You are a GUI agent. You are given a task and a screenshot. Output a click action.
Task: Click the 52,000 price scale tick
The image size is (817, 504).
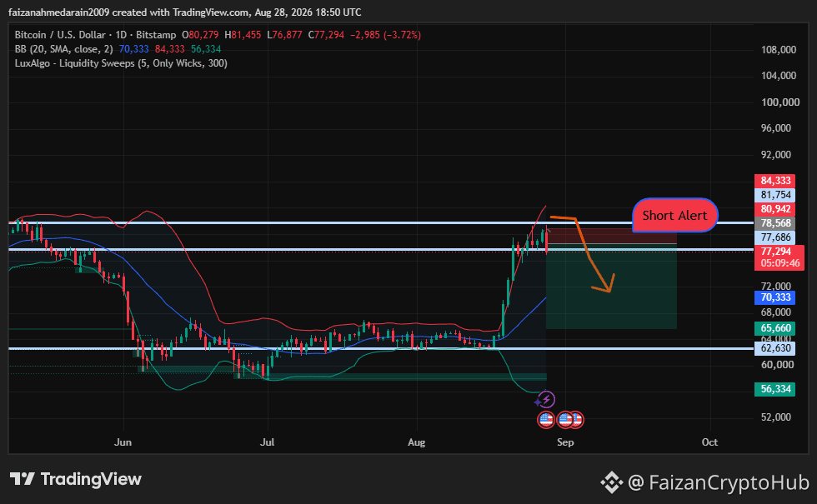point(776,417)
